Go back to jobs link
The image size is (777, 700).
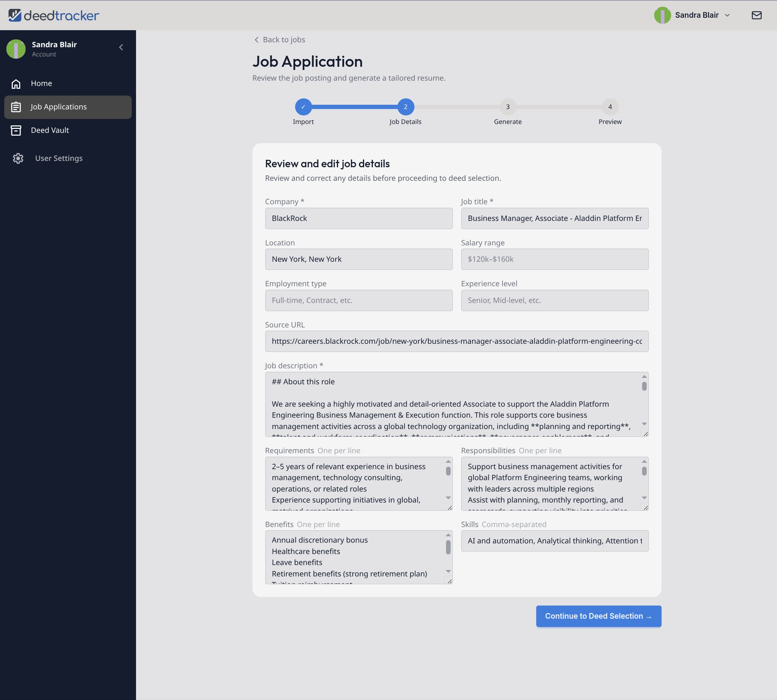[x=279, y=40]
